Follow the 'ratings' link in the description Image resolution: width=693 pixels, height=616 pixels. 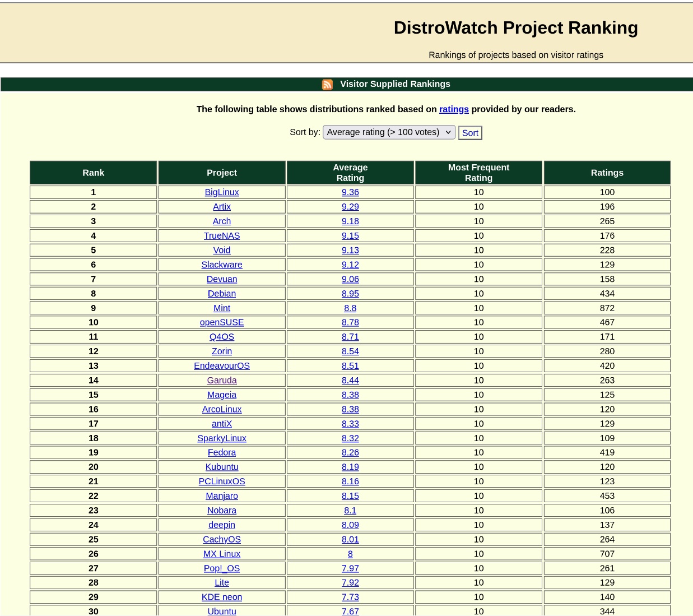click(454, 109)
